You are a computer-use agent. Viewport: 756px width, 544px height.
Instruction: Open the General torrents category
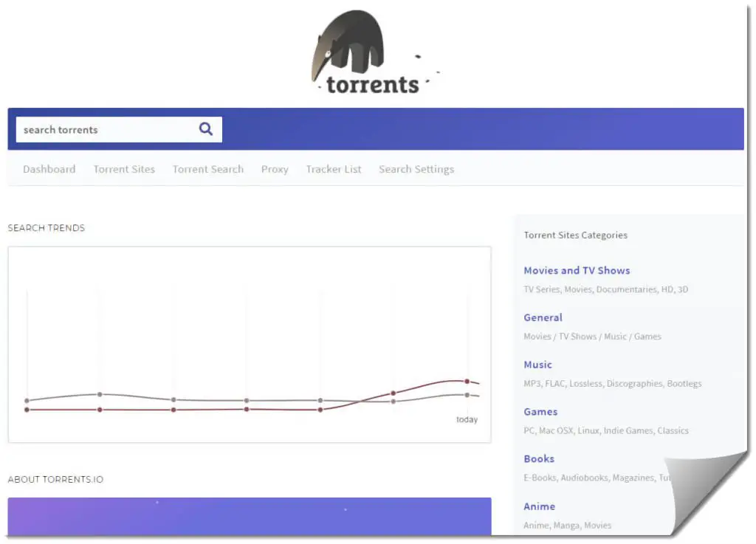(x=543, y=317)
